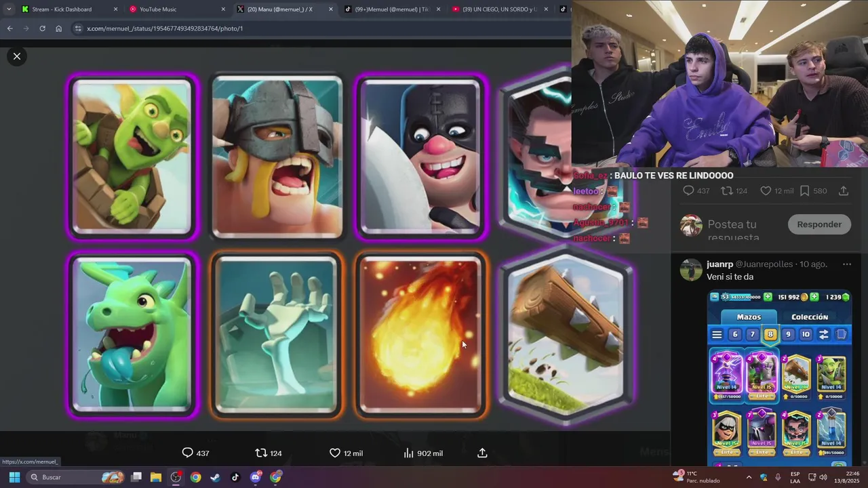Click the Log card

coord(567,335)
